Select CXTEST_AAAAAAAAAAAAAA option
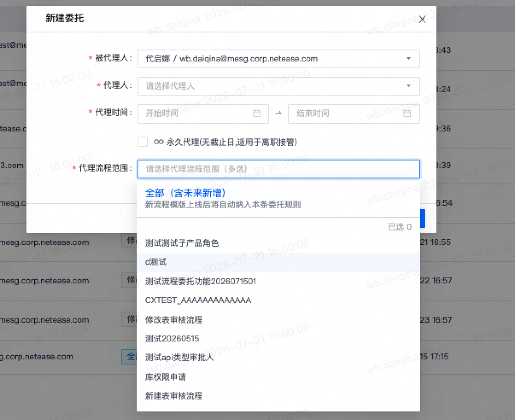Image resolution: width=515 pixels, height=420 pixels. pos(278,300)
